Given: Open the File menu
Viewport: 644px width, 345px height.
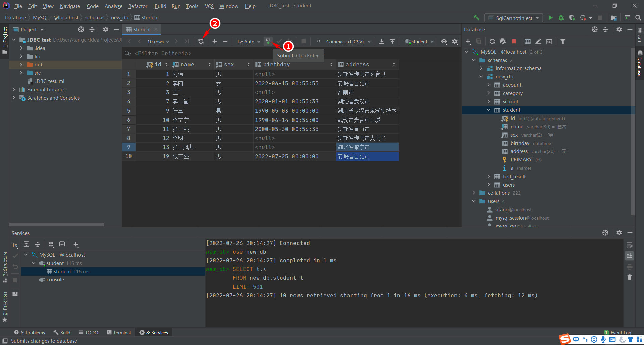Looking at the screenshot, I should click(x=18, y=6).
